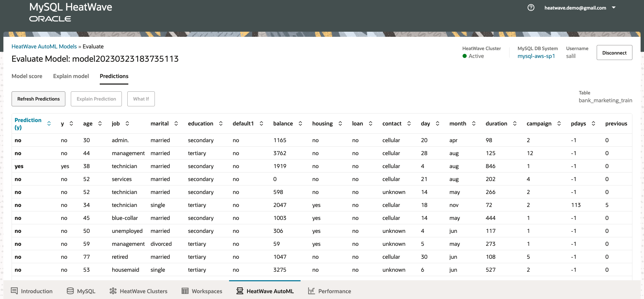This screenshot has width=644, height=299.
Task: Sort table by education column
Action: point(221,123)
